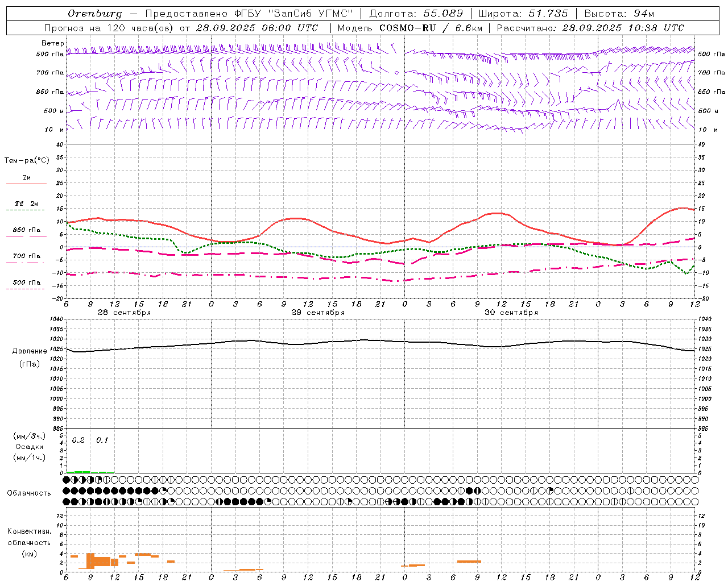Click the '850 гПа' entry in temperature legend
This screenshot has height=582, width=728.
coord(27,230)
